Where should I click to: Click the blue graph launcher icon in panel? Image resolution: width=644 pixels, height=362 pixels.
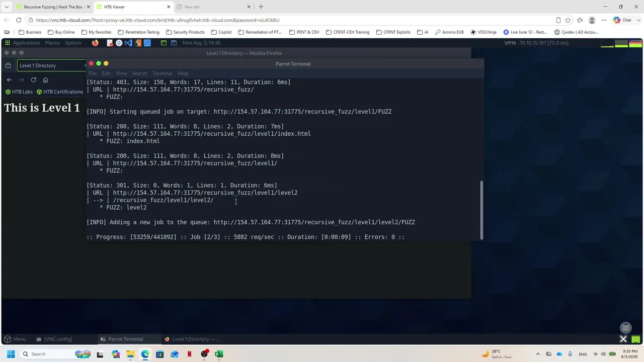147,43
